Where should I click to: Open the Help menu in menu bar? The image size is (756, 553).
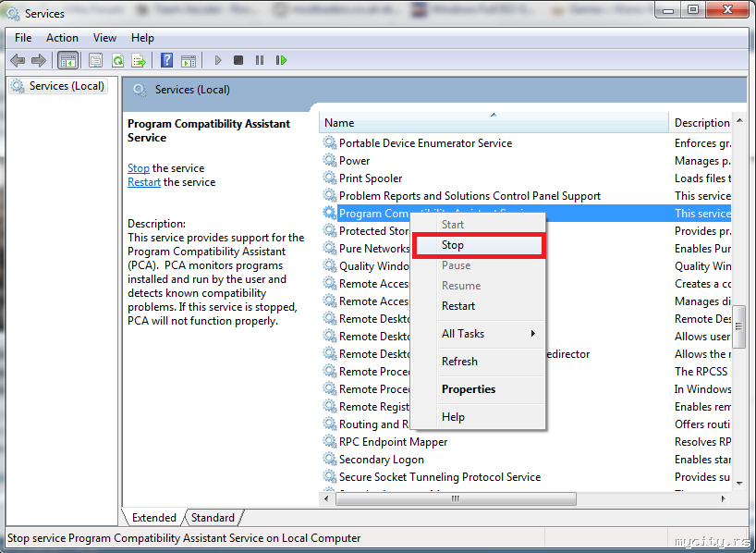coord(142,38)
